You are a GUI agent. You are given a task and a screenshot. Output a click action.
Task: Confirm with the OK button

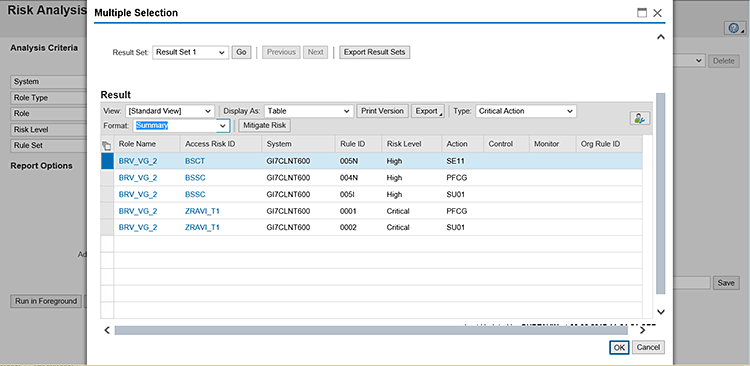619,347
